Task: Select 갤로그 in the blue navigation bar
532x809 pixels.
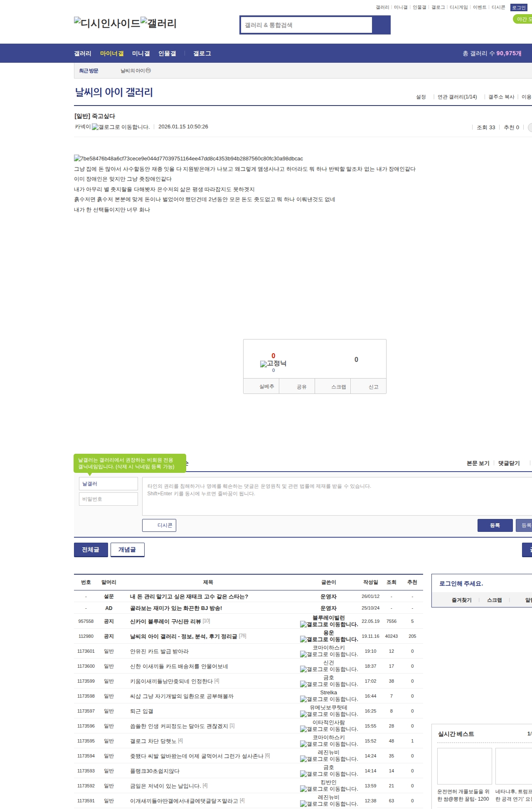Action: click(202, 54)
